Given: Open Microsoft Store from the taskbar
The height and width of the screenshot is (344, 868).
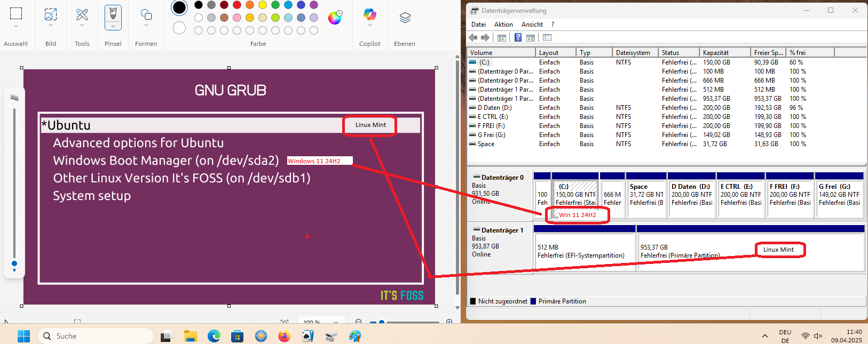Looking at the screenshot, I should pyautogui.click(x=237, y=336).
